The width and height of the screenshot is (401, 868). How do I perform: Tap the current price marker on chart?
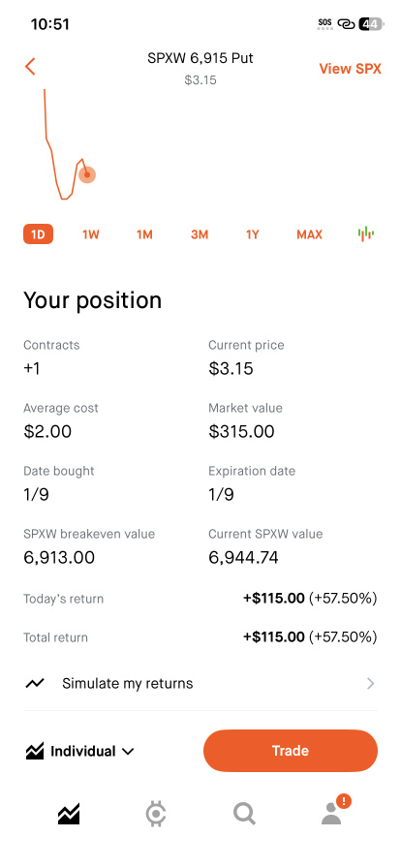coord(87,175)
